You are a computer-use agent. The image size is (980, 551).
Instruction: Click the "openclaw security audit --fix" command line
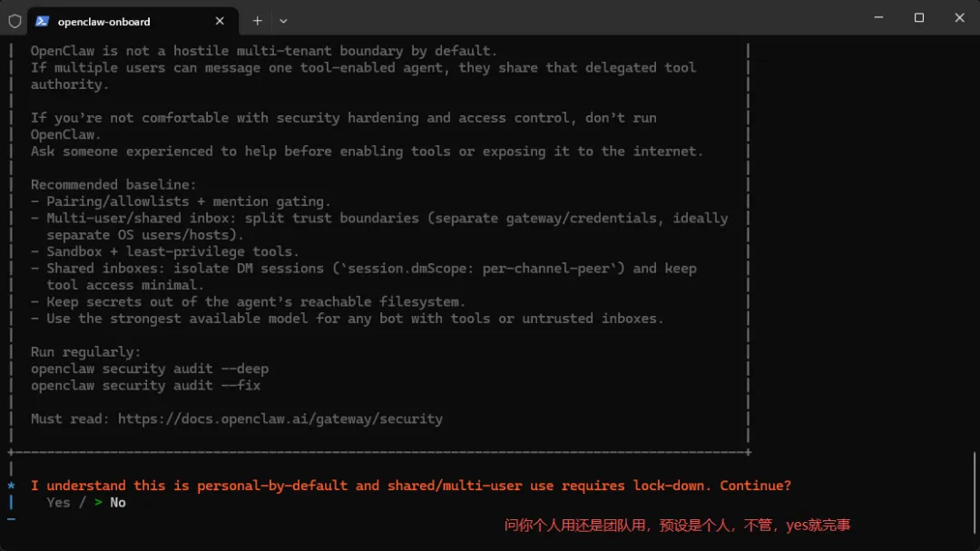tap(145, 385)
